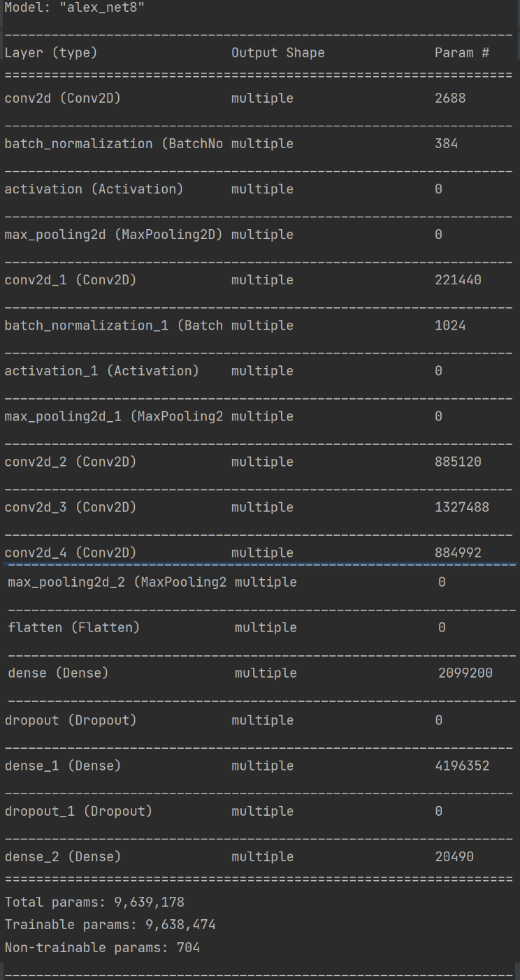This screenshot has height=980, width=520.
Task: Click conv2d_4 parameter value 884992
Action: click(458, 553)
